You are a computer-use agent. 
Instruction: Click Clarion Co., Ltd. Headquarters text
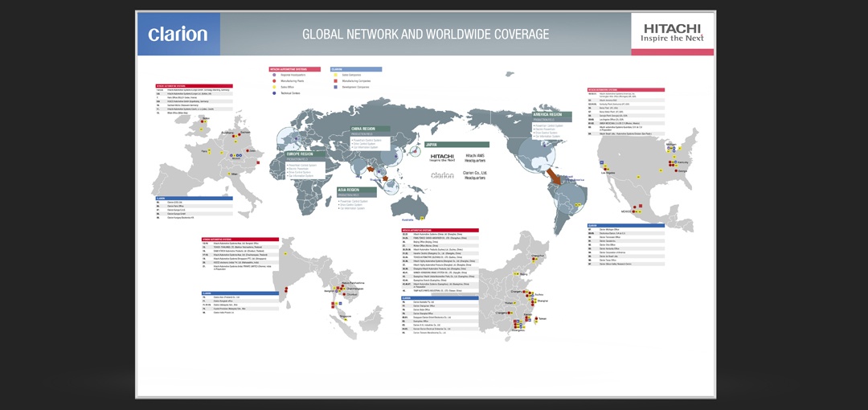474,175
